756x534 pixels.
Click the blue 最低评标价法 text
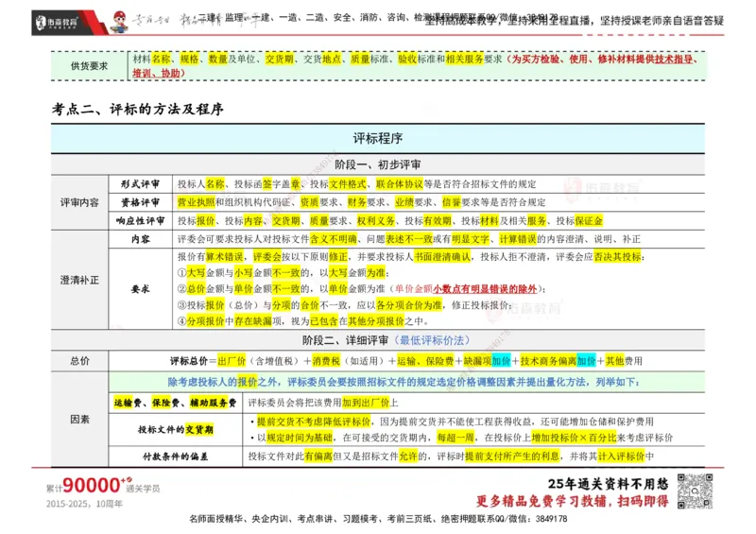pyautogui.click(x=432, y=340)
